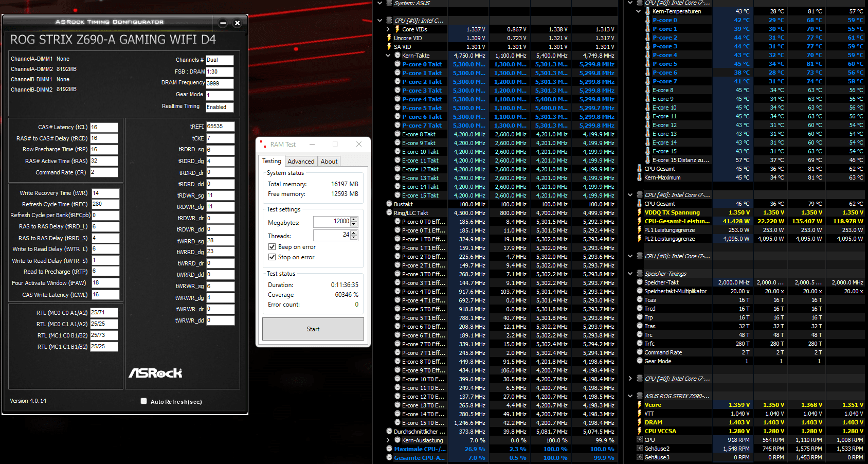Image resolution: width=868 pixels, height=464 pixels.
Task: Select the Speichertakt-Multiplikator row
Action: [751, 291]
